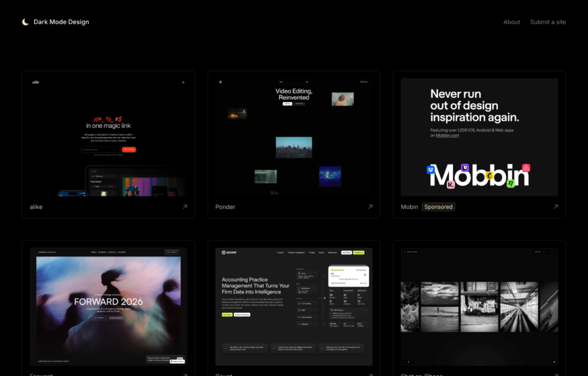Click the Ponder card title text
Image resolution: width=588 pixels, height=376 pixels.
click(225, 207)
